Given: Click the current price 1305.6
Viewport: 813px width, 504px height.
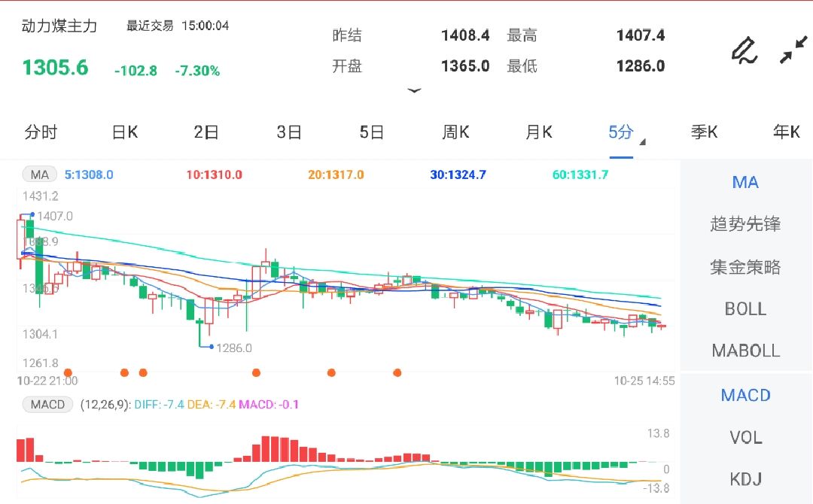Looking at the screenshot, I should coord(55,68).
